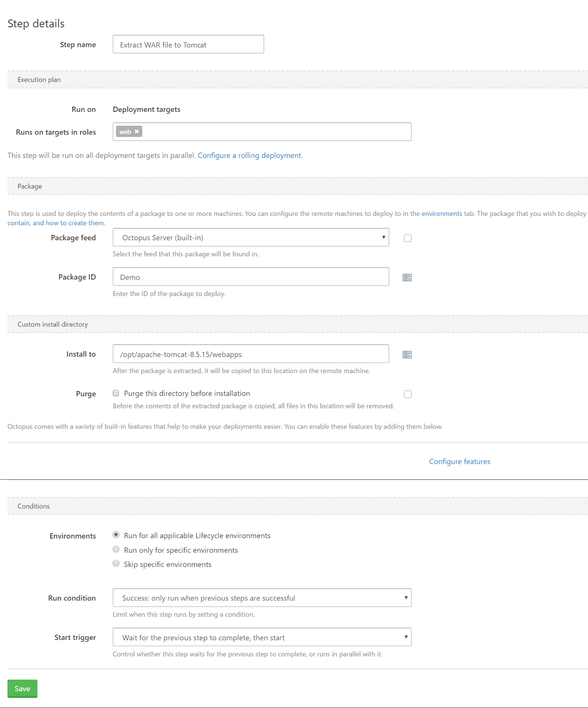
Task: Select Skip specific environments
Action: coord(116,563)
